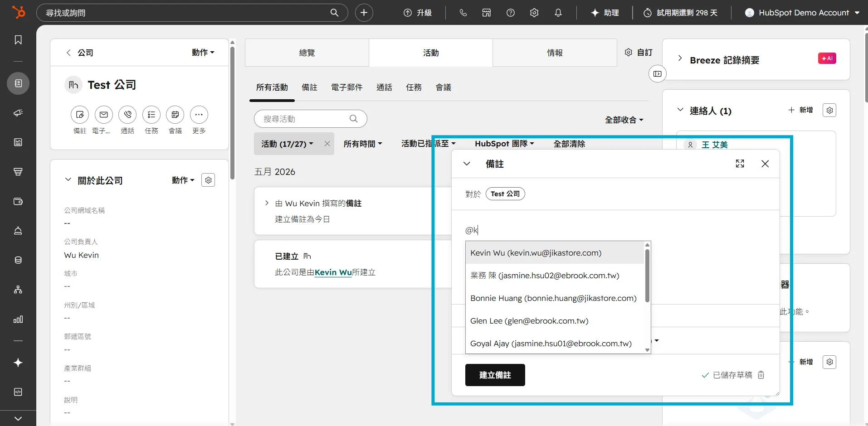868x426 pixels.
Task: Select the 會議 activity sub-tab
Action: coord(444,87)
